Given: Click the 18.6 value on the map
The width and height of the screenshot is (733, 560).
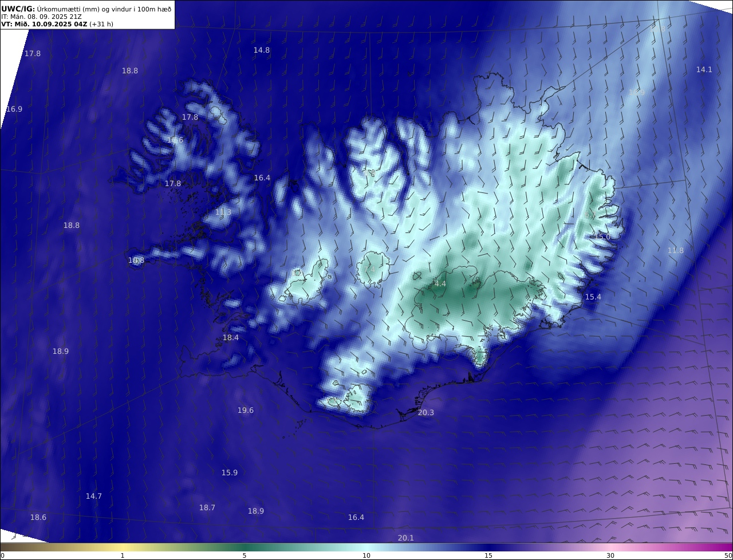Looking at the screenshot, I should coord(38,518).
